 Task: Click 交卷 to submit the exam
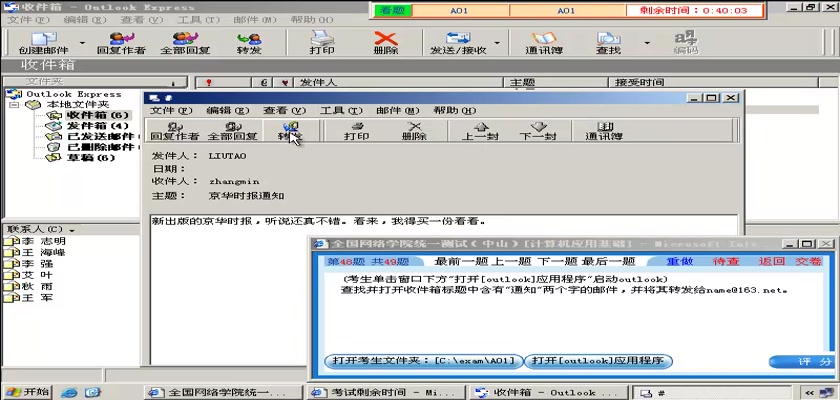[x=808, y=261]
